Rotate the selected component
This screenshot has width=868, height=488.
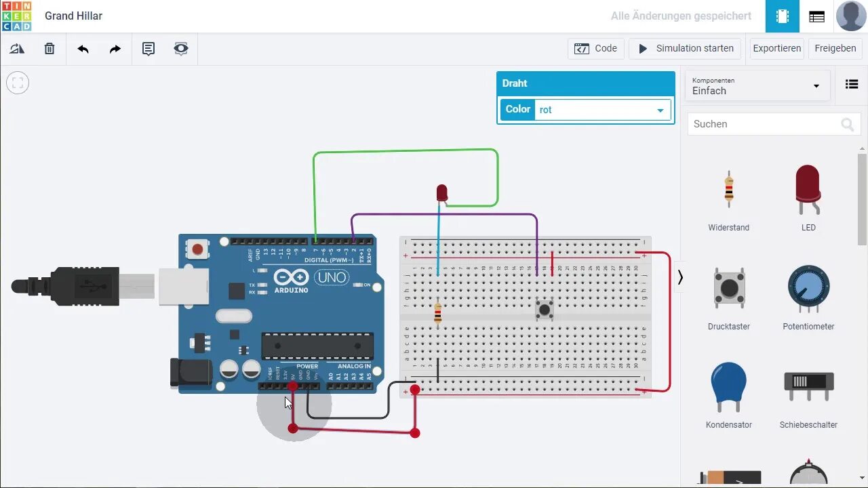tap(17, 49)
